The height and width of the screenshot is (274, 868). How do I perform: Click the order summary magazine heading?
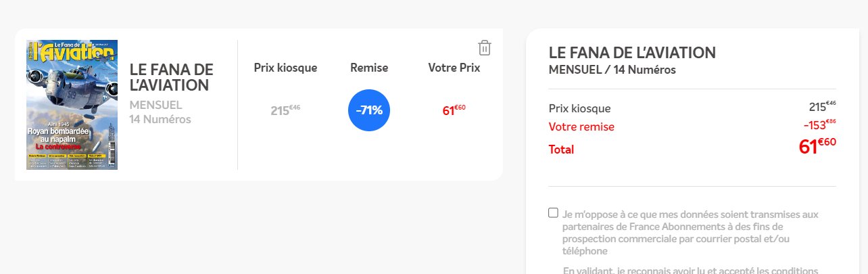tap(632, 53)
